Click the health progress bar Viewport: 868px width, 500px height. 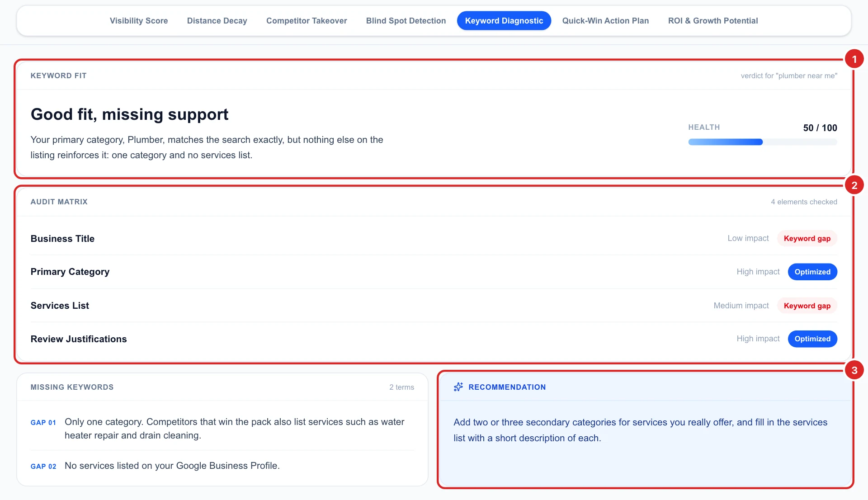[763, 142]
